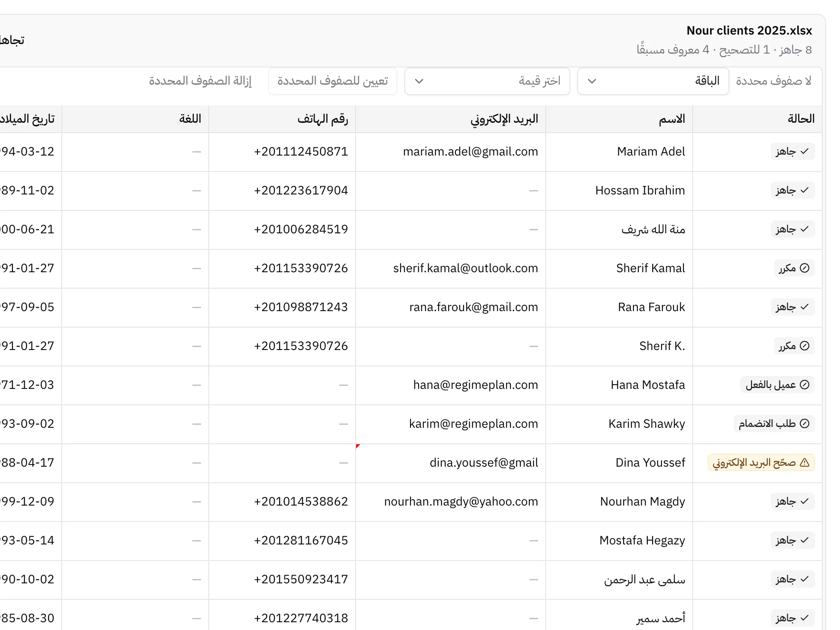Click the name Dina Youssef
The image size is (840, 630).
[650, 463]
